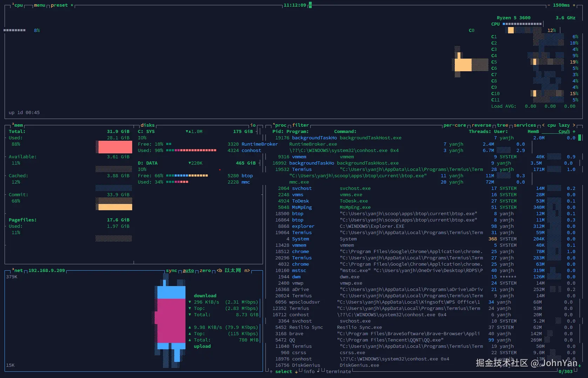Click the network IP 192.168.9.209
Image resolution: width=588 pixels, height=378 pixels.
tap(47, 271)
